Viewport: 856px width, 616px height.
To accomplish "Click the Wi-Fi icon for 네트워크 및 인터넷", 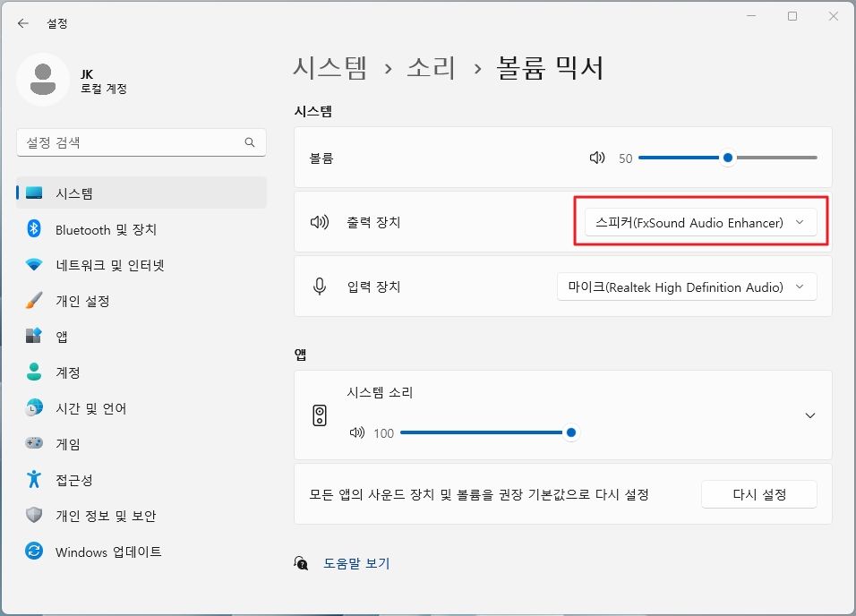I will pyautogui.click(x=34, y=265).
